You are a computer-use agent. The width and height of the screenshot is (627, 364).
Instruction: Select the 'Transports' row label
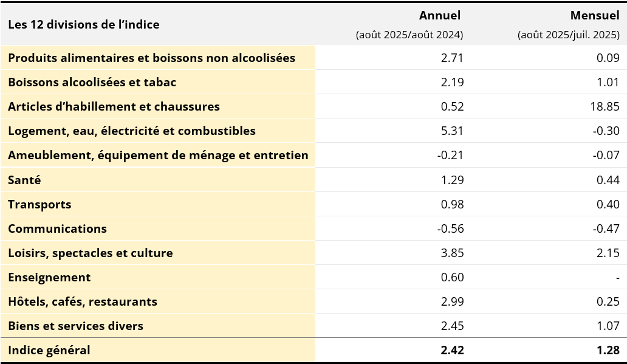(39, 204)
